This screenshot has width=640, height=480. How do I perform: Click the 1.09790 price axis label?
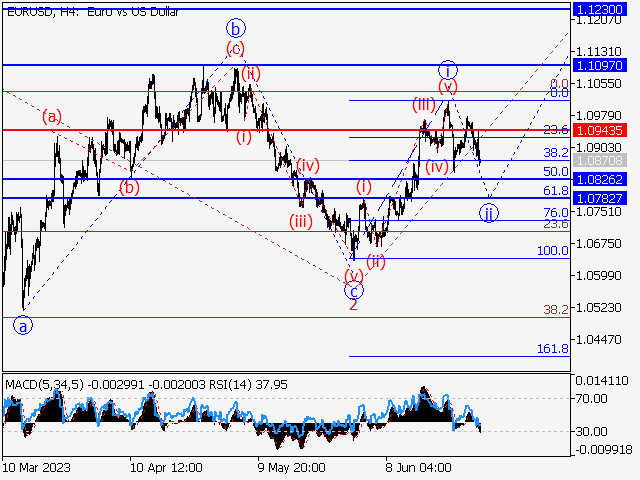click(598, 116)
